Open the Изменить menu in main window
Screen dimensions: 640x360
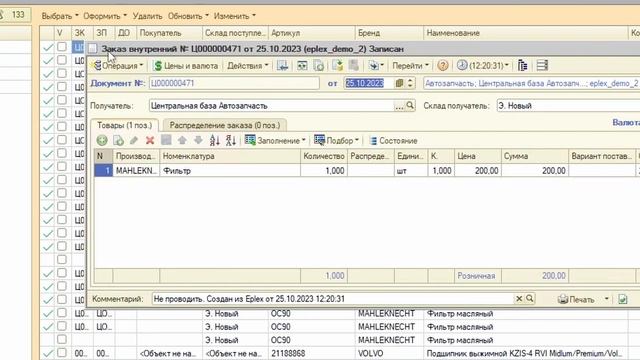point(235,16)
